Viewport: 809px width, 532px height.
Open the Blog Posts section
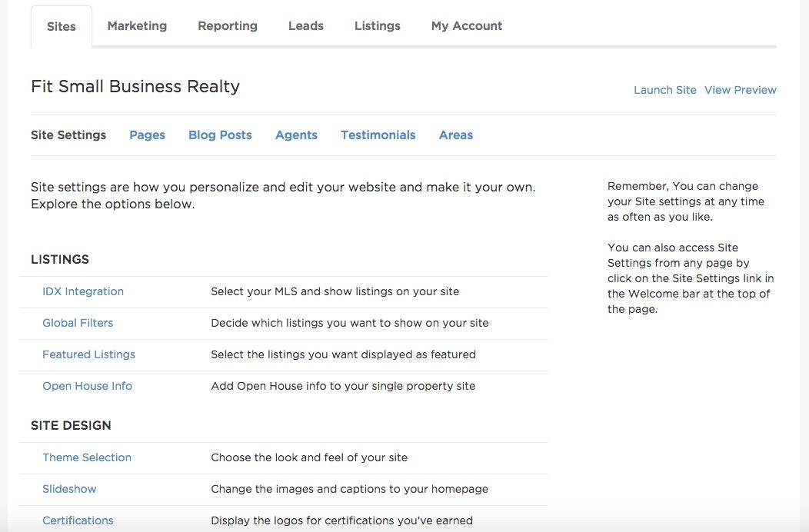click(220, 135)
